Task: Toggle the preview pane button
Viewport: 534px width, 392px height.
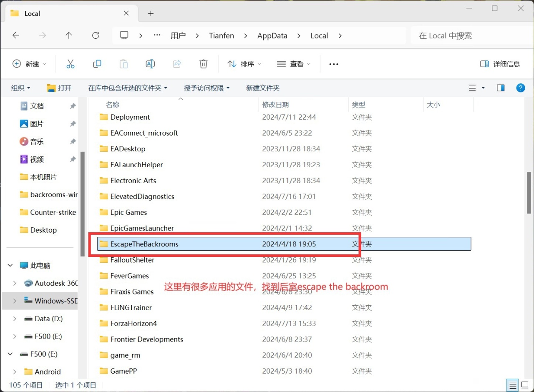Action: click(501, 88)
